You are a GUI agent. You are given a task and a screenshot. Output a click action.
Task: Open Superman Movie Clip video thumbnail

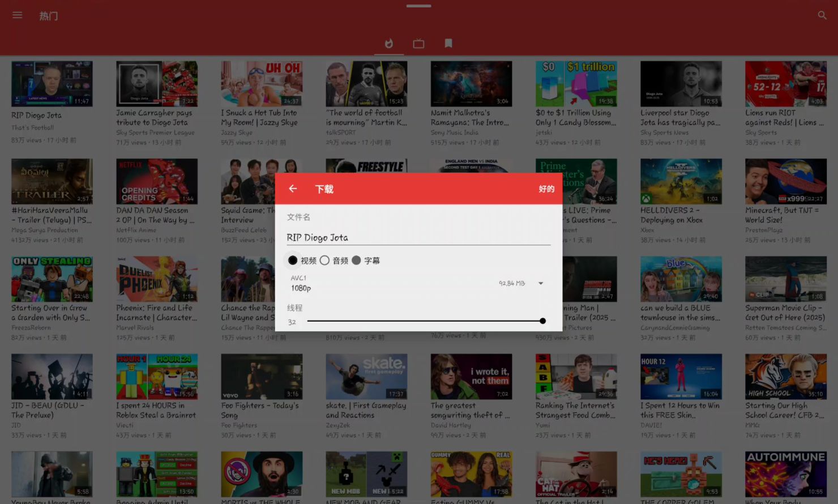coord(785,279)
